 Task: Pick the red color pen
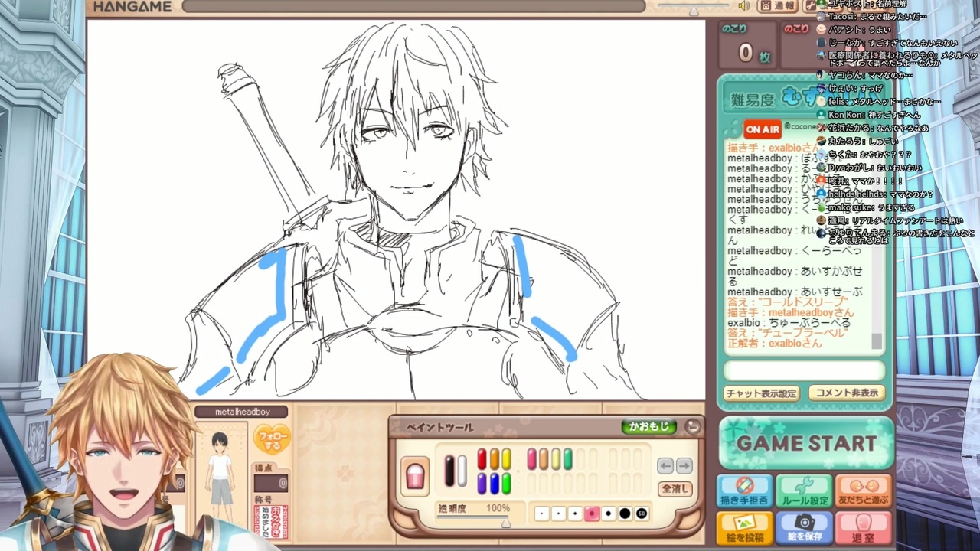(482, 459)
